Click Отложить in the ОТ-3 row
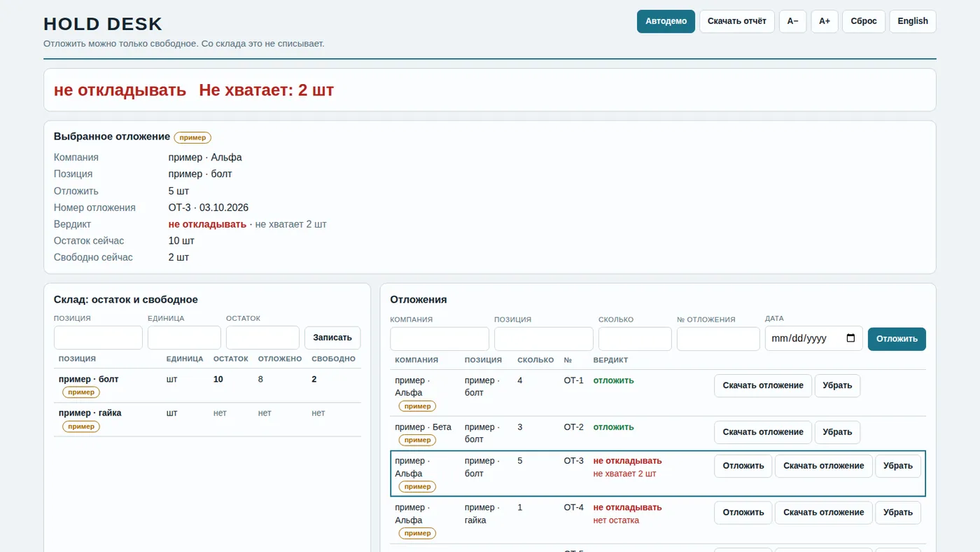Screen dimensions: 980x552 743,466
